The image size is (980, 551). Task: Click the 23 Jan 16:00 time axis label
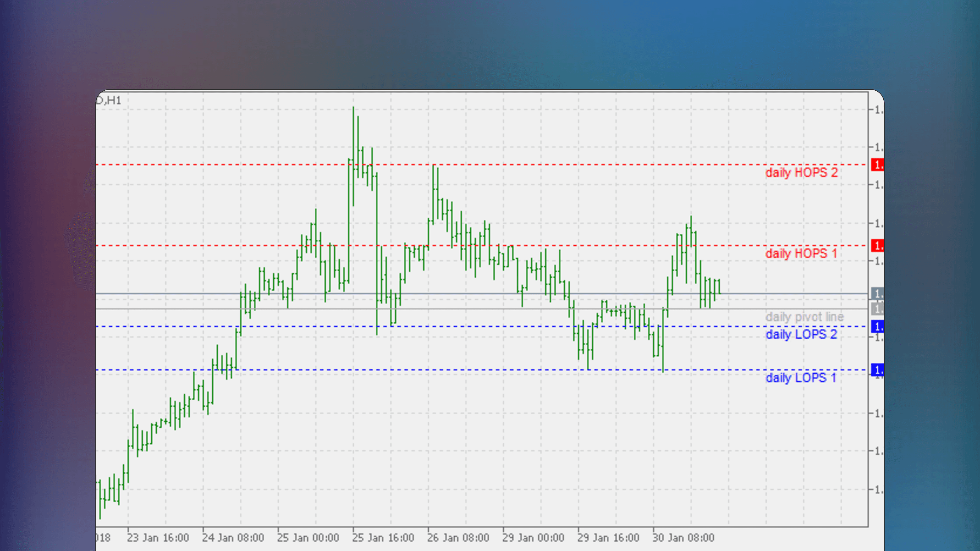pos(158,538)
